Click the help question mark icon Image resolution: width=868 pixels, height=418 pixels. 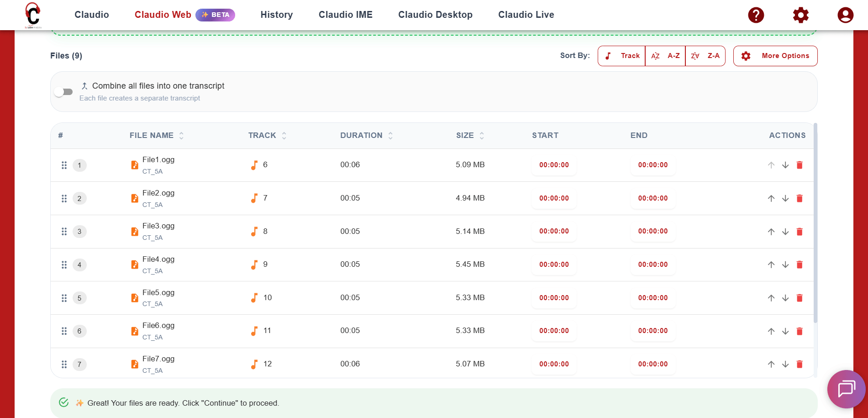756,15
